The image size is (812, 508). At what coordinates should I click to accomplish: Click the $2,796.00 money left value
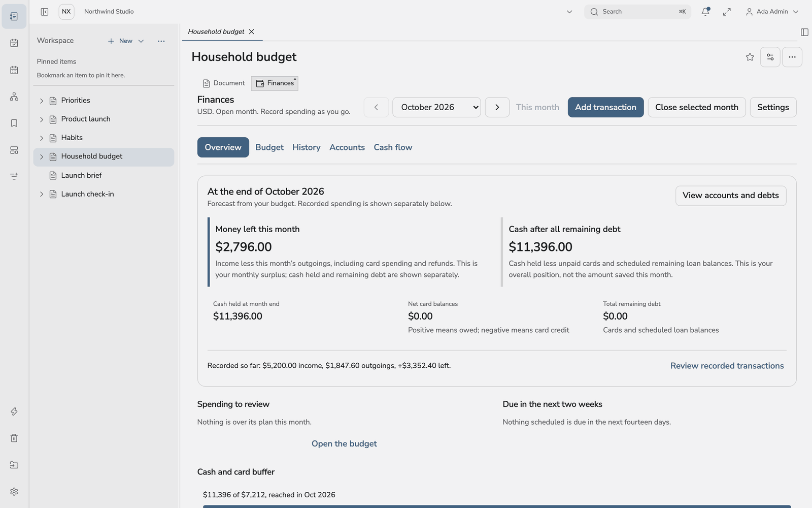244,247
